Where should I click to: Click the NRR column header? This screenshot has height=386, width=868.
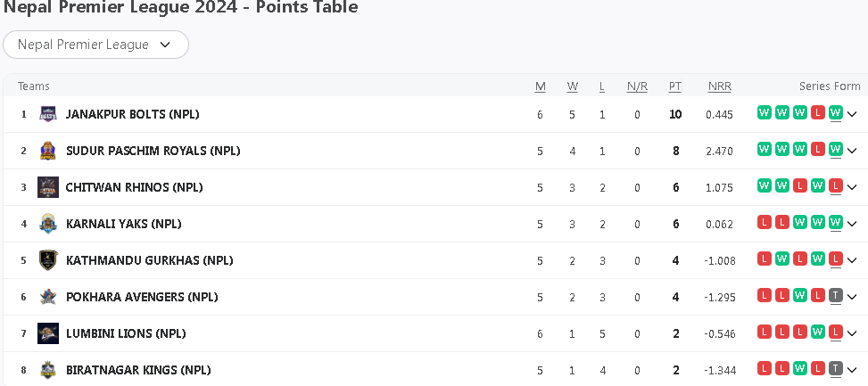coord(719,86)
